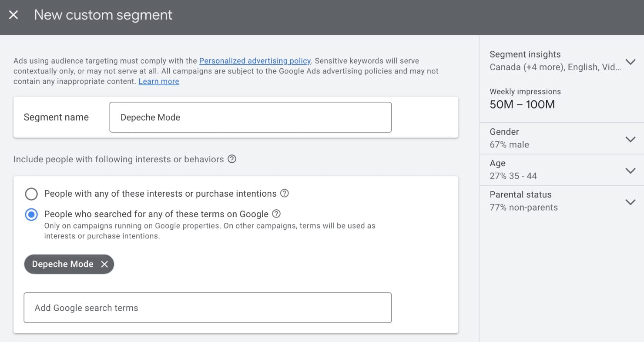Focus the Add Google search terms field

pos(208,308)
